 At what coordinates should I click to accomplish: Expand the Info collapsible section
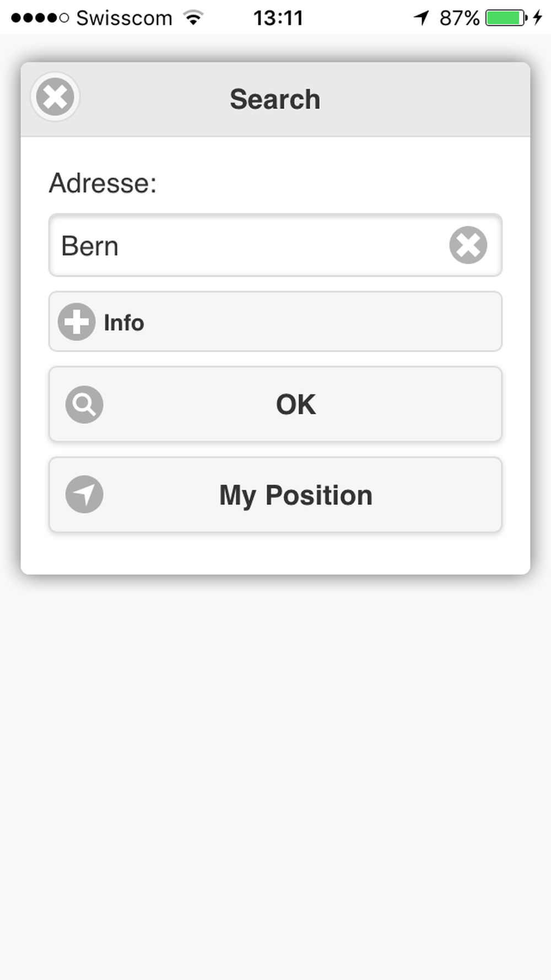point(275,322)
